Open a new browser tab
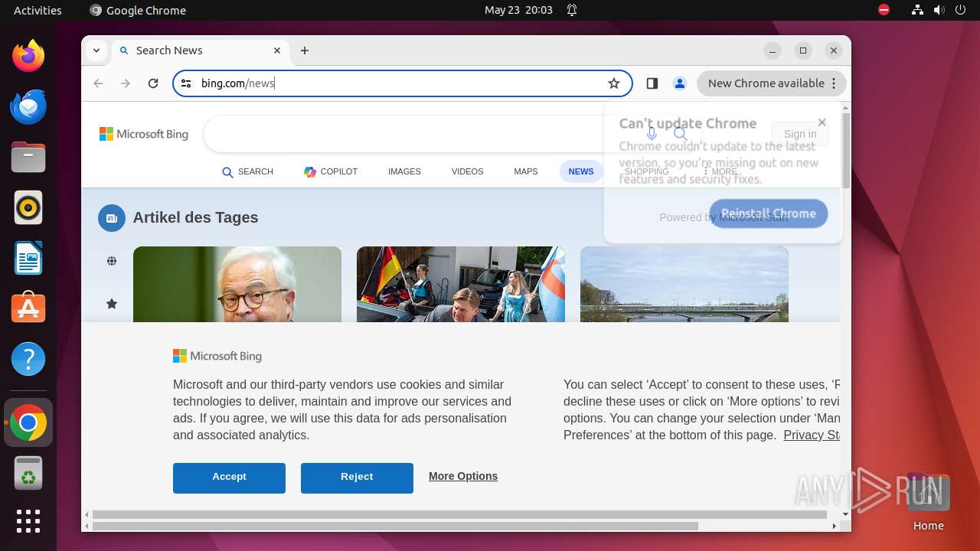 305,51
